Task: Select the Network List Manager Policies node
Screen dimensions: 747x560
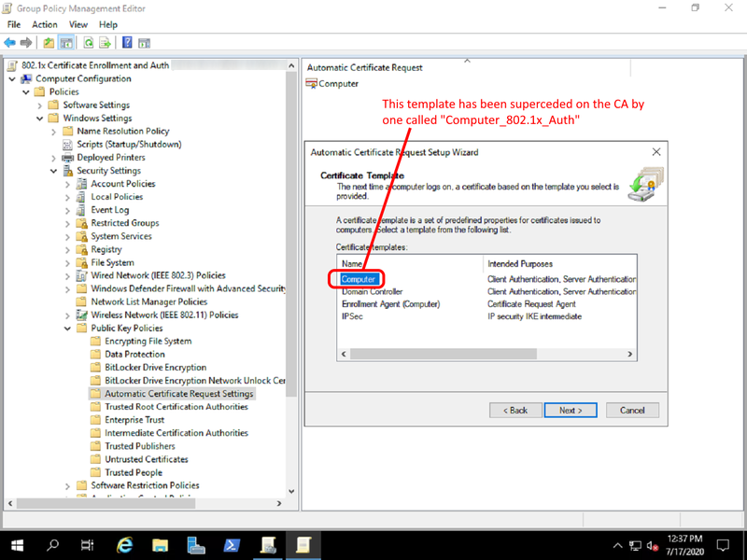Action: 149,301
